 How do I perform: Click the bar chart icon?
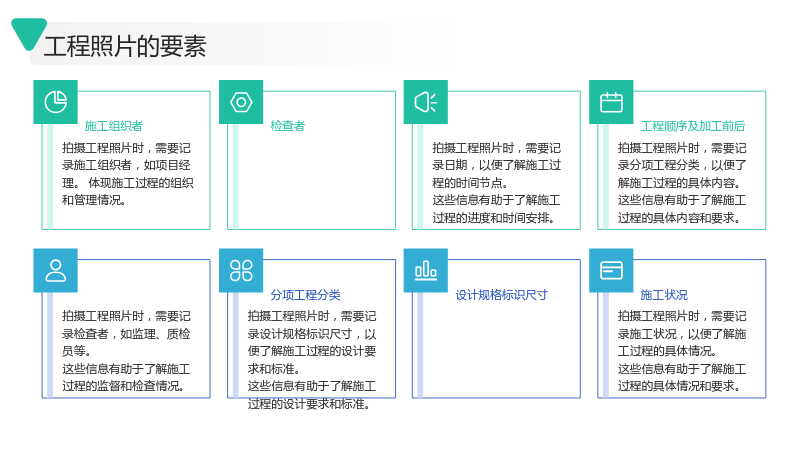pyautogui.click(x=426, y=270)
